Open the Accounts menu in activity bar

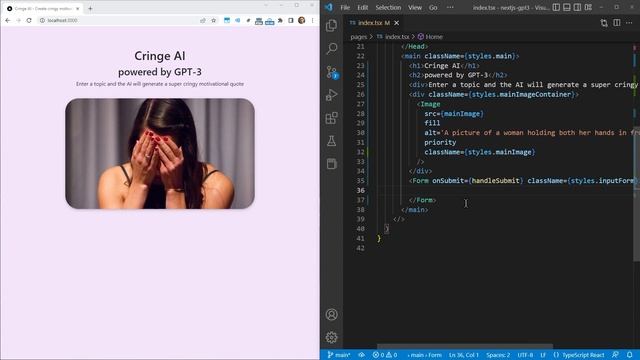pos(331,315)
